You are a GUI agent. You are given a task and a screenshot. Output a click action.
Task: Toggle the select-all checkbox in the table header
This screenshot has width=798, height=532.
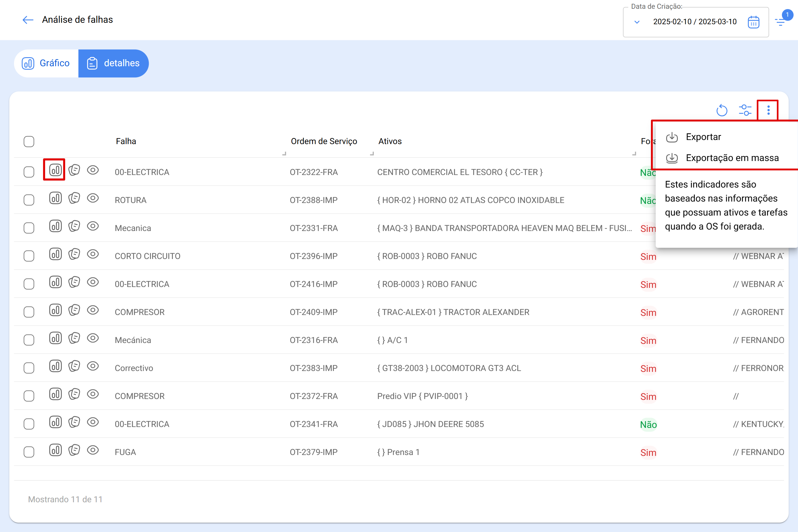click(29, 141)
